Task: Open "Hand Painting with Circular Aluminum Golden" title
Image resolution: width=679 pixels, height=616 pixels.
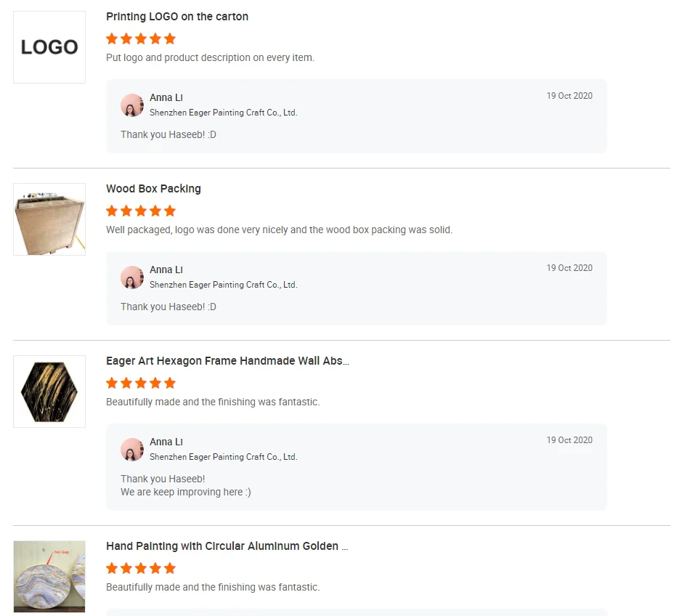Action: (227, 546)
